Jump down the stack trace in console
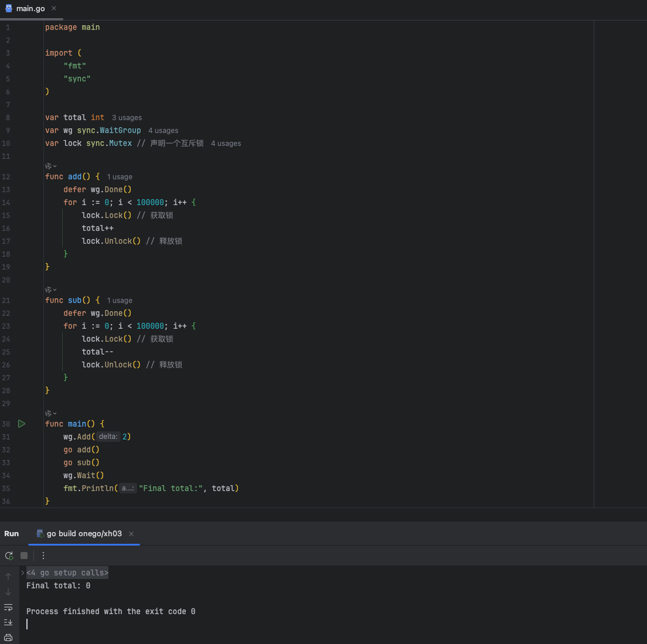647x644 pixels. 8,592
